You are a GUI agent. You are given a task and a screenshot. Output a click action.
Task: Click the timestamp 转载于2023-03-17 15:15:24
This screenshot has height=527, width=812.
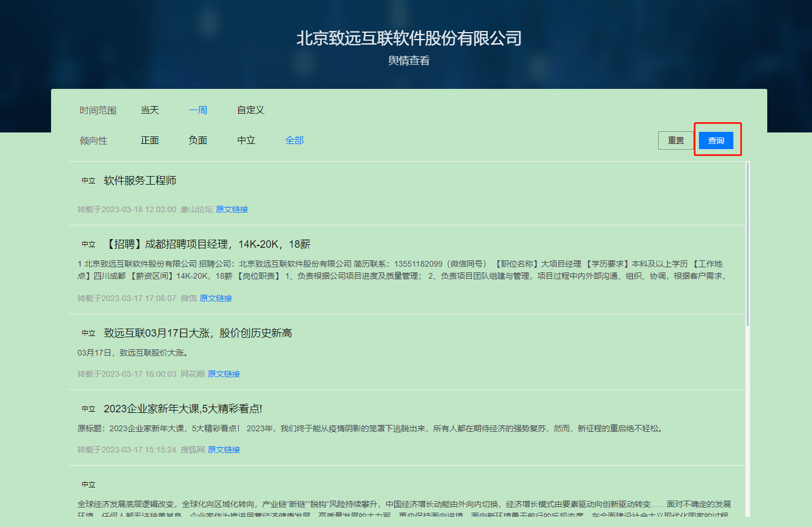(127, 450)
